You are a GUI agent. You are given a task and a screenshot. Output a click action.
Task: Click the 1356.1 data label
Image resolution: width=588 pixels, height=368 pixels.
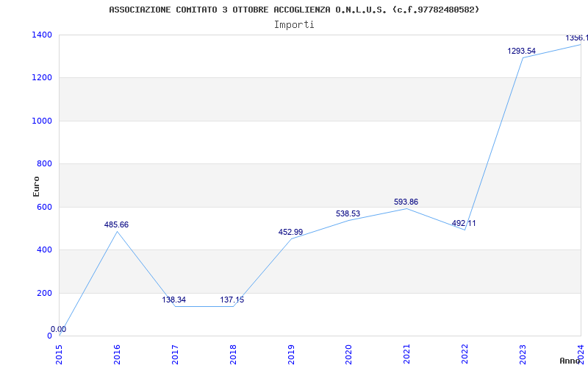pyautogui.click(x=576, y=38)
